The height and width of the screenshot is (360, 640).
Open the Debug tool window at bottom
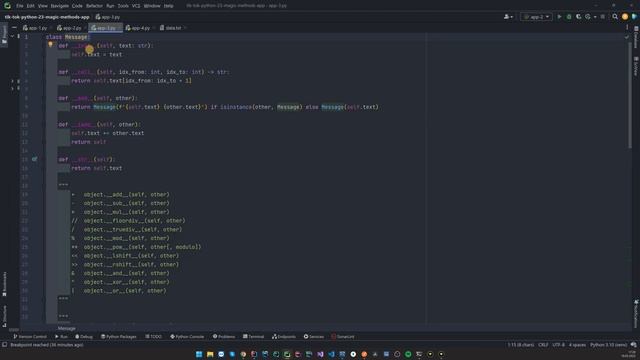pyautogui.click(x=84, y=337)
